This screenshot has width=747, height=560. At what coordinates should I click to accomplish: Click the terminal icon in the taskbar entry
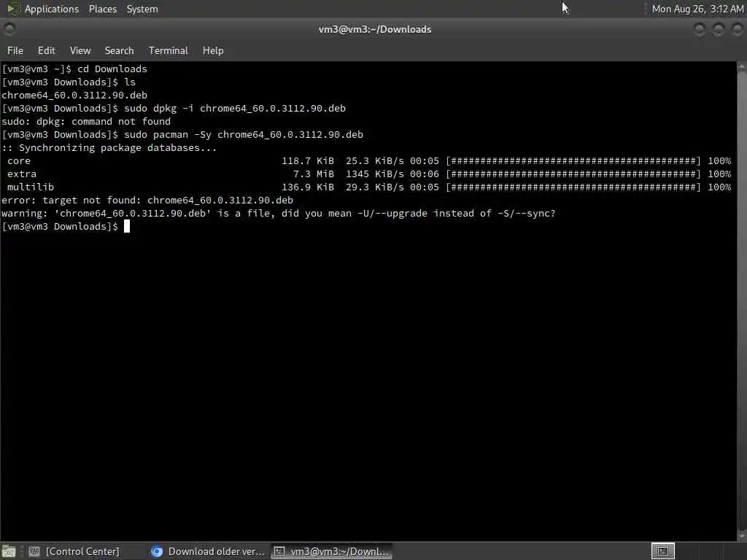(279, 551)
